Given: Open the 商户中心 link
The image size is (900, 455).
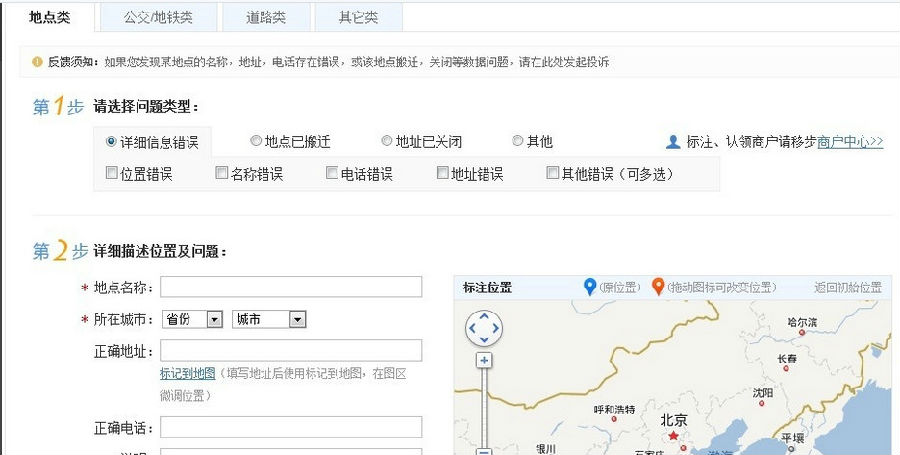Looking at the screenshot, I should 849,142.
